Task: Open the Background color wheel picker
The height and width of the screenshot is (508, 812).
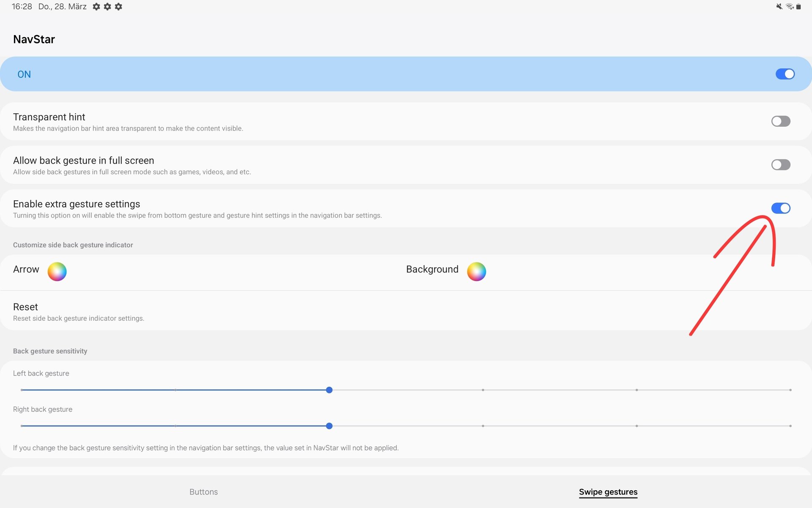Action: pos(476,271)
